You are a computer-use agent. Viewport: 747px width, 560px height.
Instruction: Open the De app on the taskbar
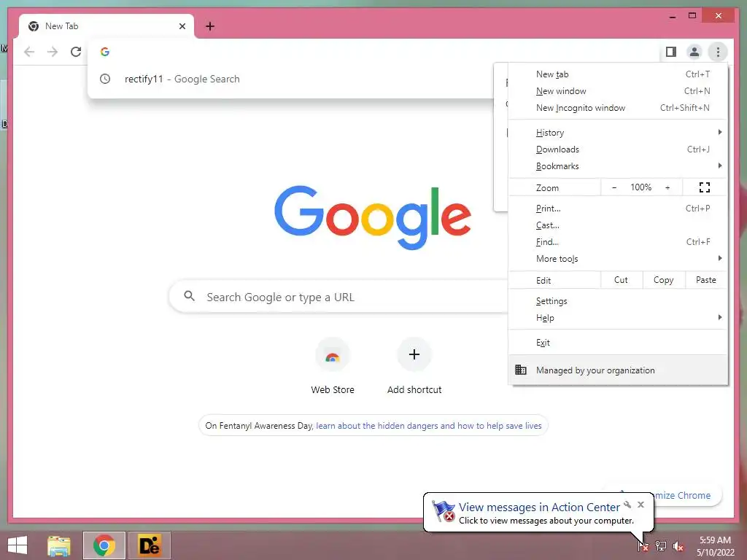click(149, 545)
